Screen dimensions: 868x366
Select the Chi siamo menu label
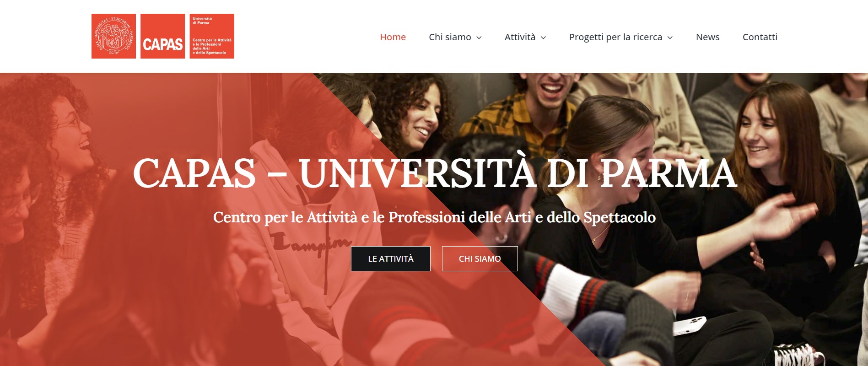(x=450, y=37)
